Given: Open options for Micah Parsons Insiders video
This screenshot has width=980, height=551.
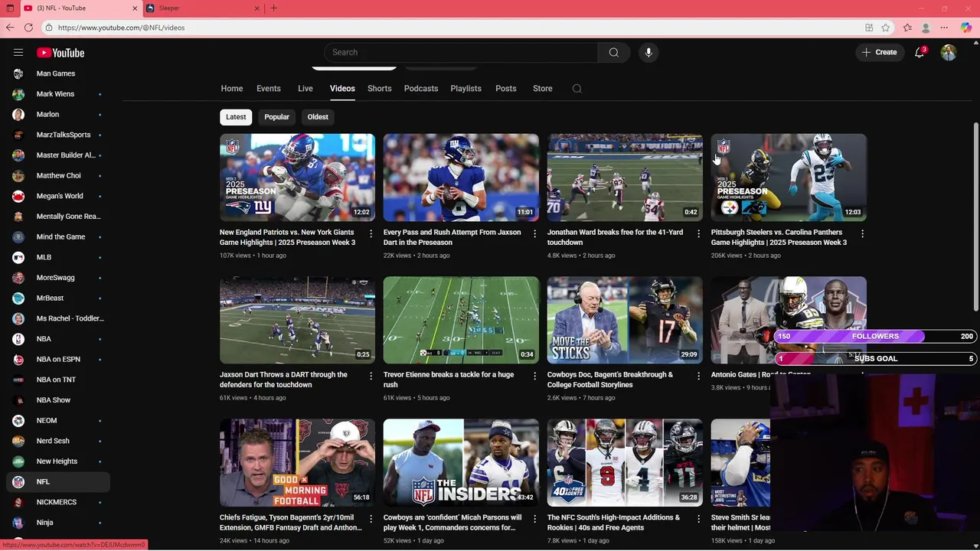Looking at the screenshot, I should (535, 519).
